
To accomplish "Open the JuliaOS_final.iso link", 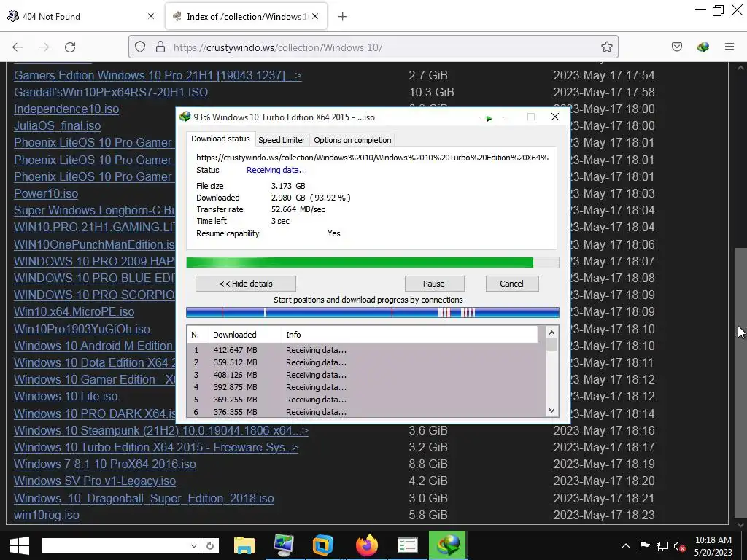I will 57,125.
